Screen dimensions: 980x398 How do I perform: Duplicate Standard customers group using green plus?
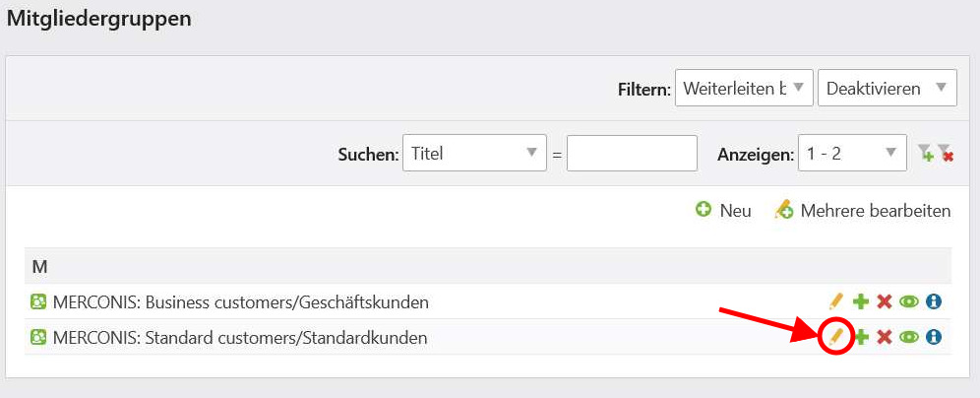861,338
